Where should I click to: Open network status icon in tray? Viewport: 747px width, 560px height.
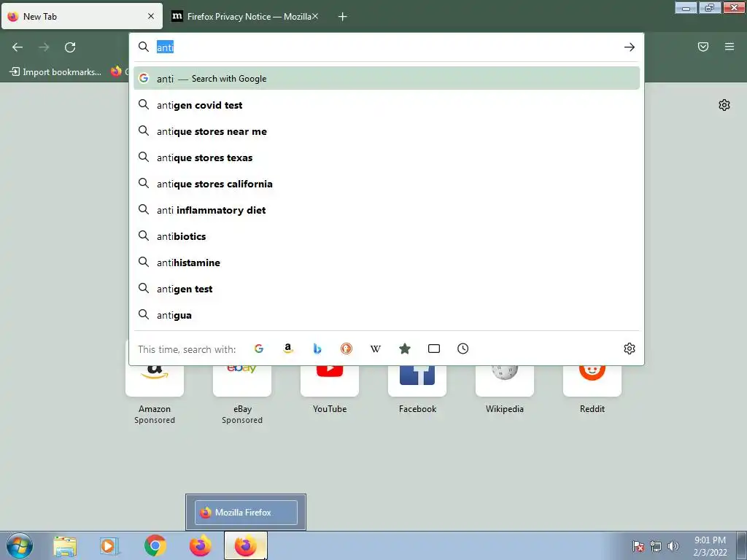[x=656, y=546]
